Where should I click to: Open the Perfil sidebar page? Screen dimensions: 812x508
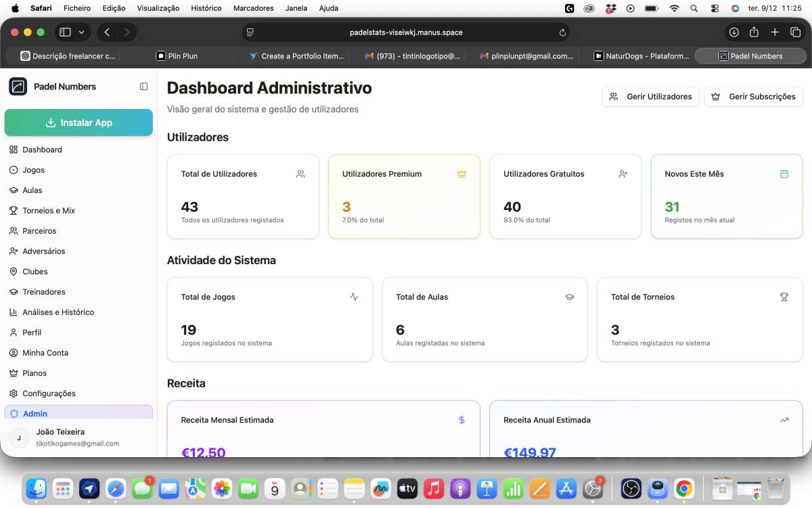[78, 333]
